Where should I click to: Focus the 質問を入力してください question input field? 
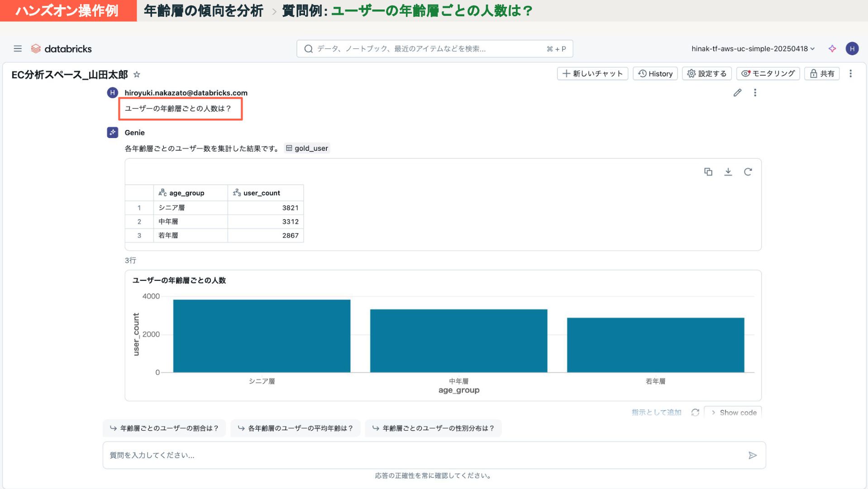pos(421,455)
